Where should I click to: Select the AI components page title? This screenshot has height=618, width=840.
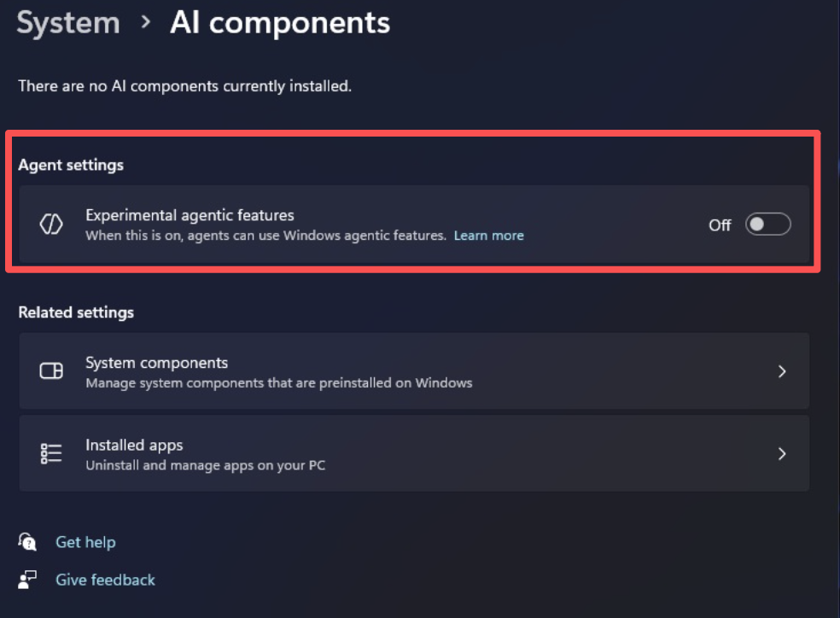pyautogui.click(x=280, y=23)
